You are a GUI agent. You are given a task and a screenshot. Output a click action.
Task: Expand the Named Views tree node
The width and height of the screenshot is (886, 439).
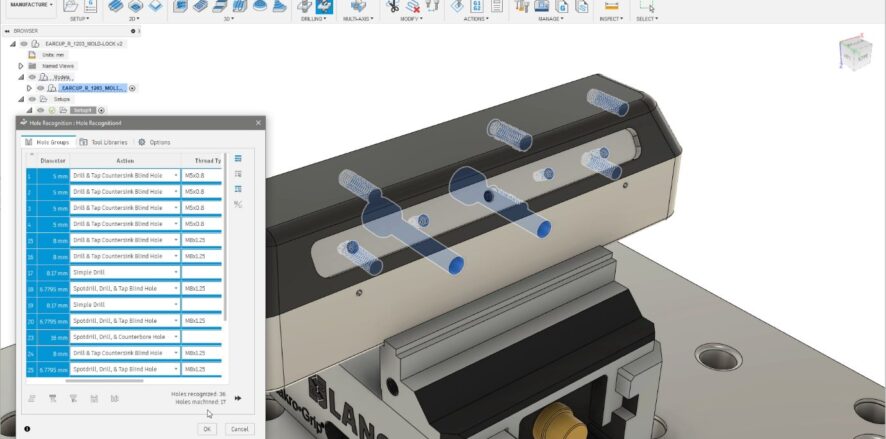tap(21, 66)
